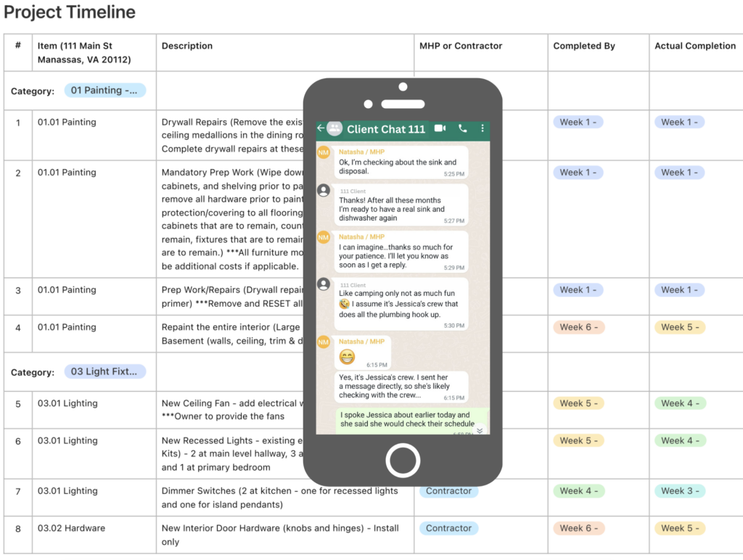Select the 'New Ceiling Fan' description cell
The width and height of the screenshot is (743, 560).
(230, 411)
